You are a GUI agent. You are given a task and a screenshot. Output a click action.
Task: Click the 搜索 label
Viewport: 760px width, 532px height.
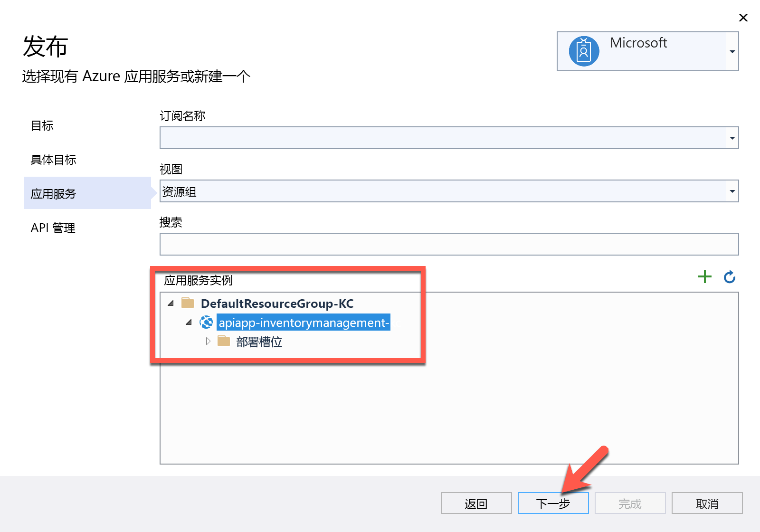171,222
